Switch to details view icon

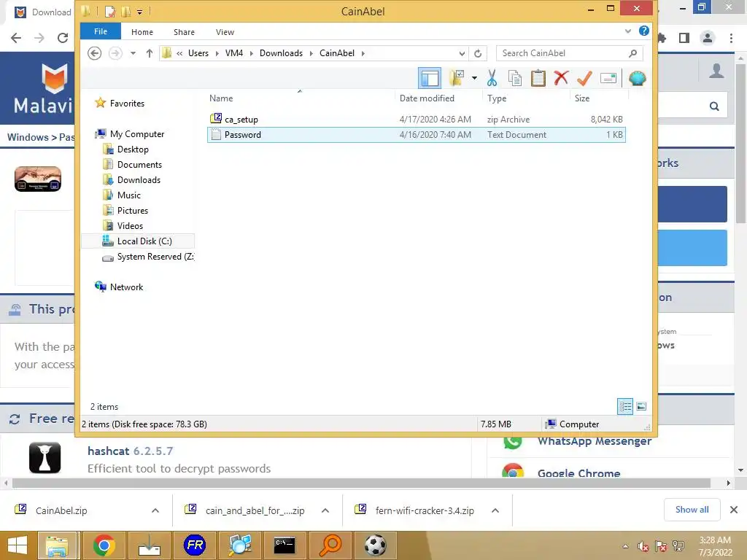point(625,406)
